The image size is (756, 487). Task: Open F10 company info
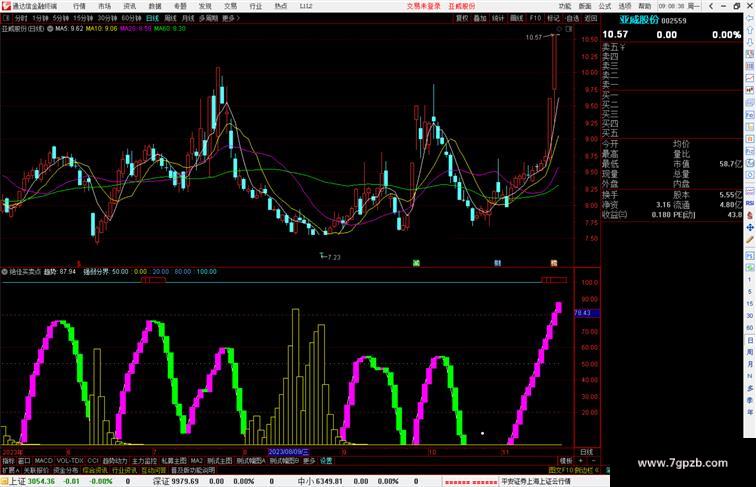pyautogui.click(x=535, y=18)
